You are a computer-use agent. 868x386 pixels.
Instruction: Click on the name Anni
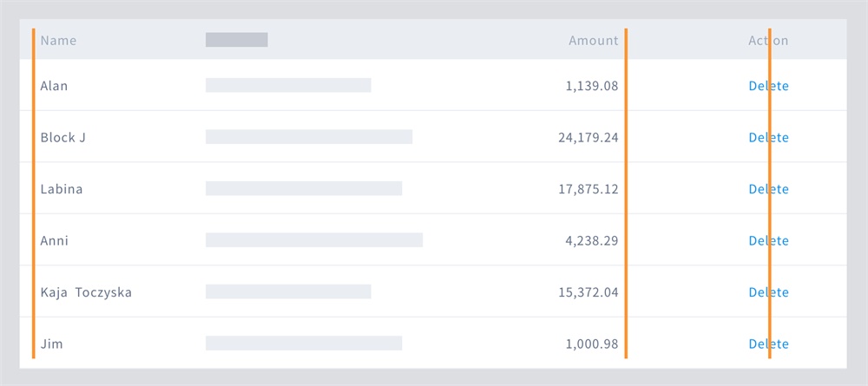[x=54, y=240]
